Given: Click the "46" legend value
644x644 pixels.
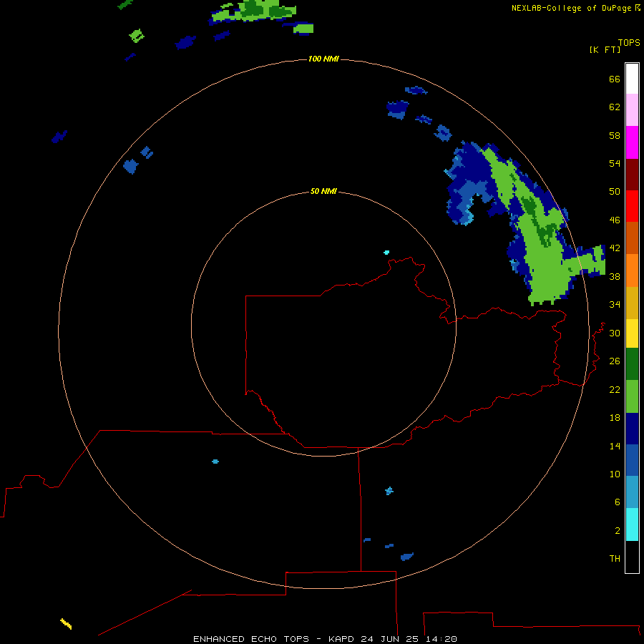Looking at the screenshot, I should click(x=615, y=220).
